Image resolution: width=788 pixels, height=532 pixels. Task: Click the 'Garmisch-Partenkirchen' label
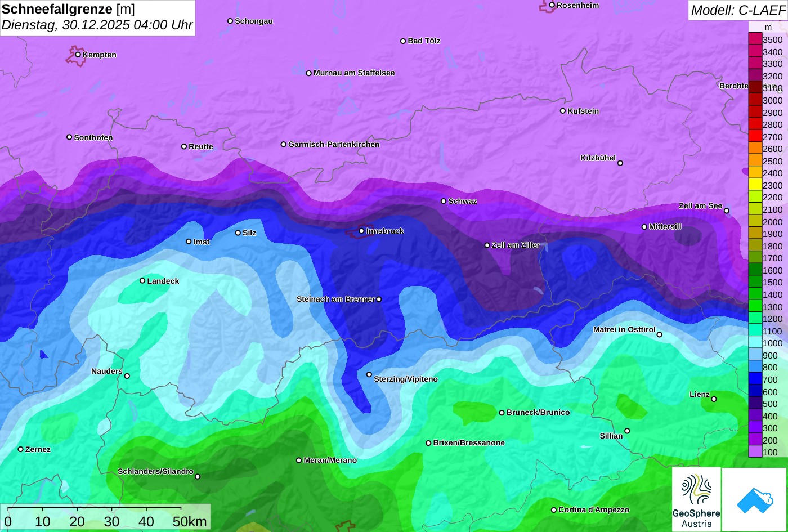(x=334, y=144)
